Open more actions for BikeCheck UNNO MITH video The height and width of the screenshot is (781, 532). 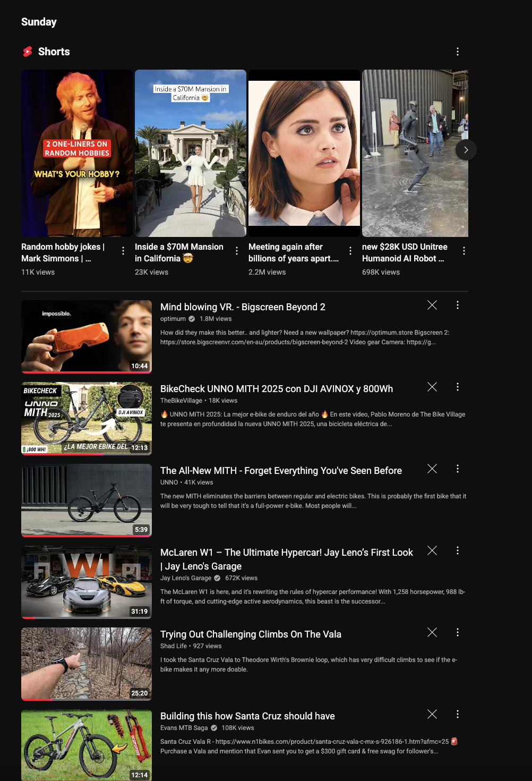pos(458,387)
